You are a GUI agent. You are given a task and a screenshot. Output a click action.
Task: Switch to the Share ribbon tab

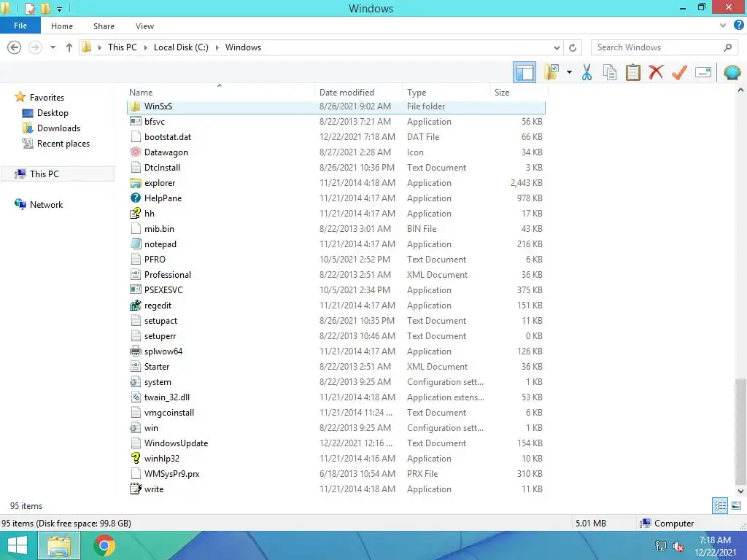coord(104,26)
